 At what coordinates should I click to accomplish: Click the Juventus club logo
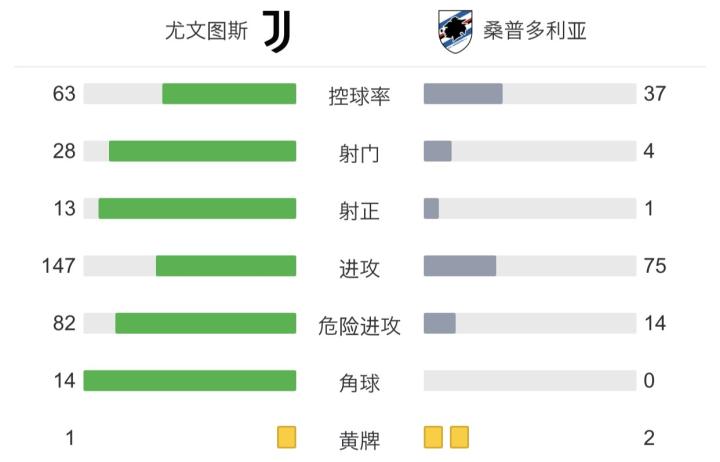click(x=276, y=31)
